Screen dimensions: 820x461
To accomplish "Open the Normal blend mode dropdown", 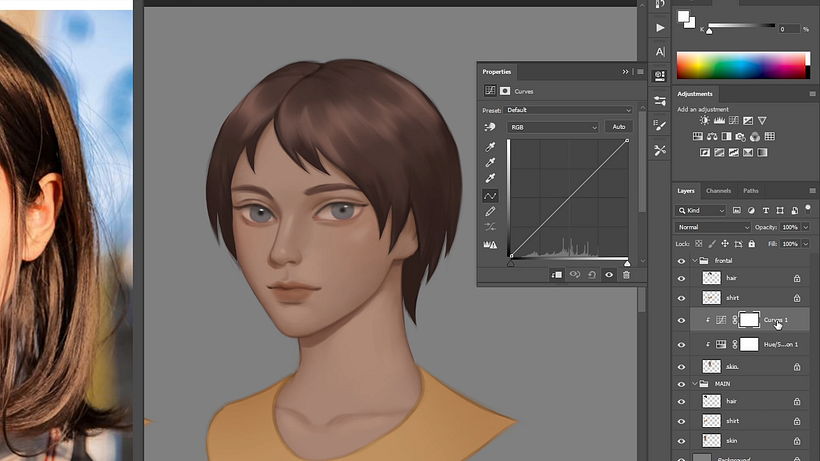I will [x=713, y=227].
